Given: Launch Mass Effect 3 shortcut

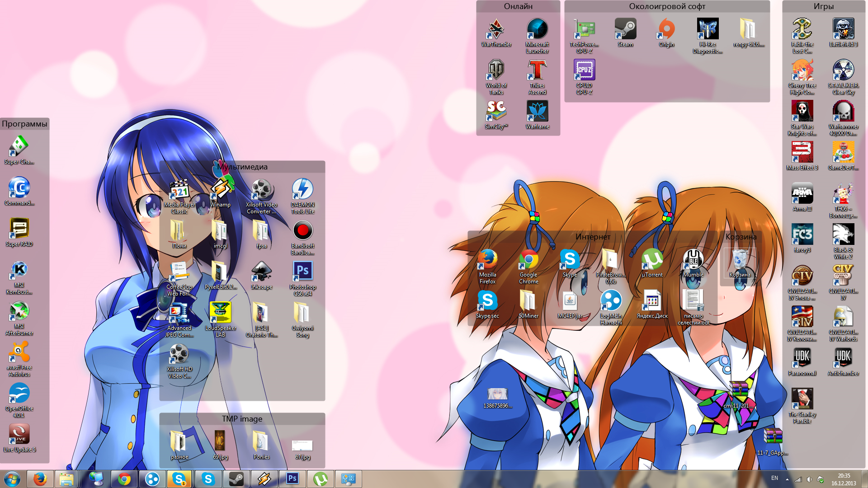Looking at the screenshot, I should [x=802, y=153].
